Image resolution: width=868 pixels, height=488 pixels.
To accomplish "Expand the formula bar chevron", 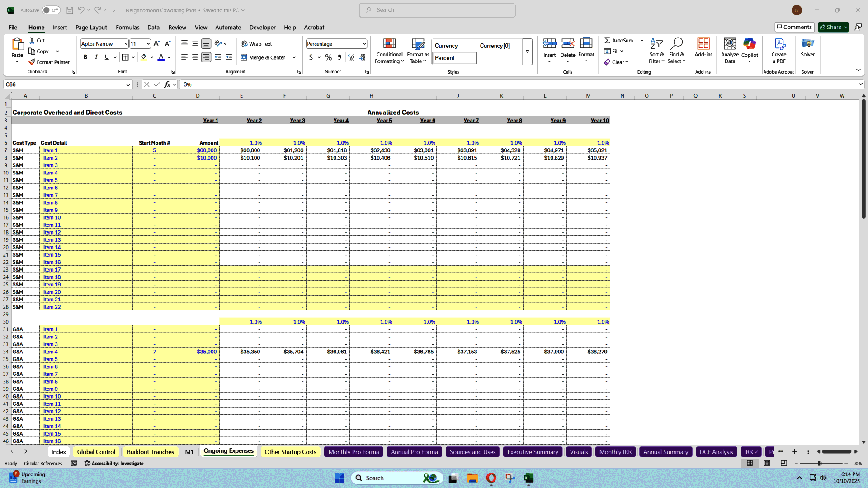I will tap(860, 84).
